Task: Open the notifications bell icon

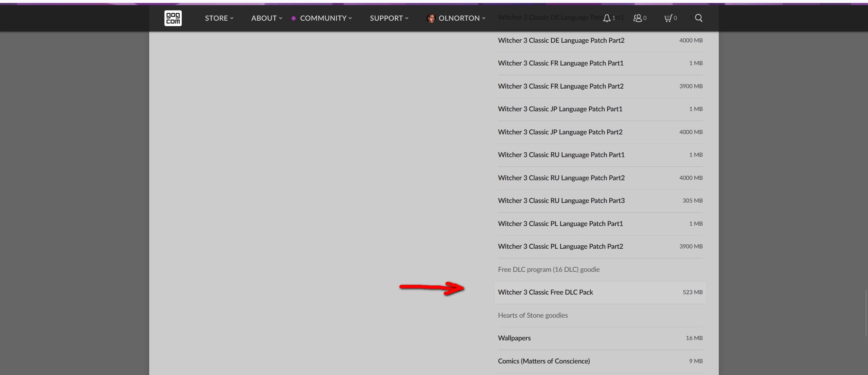Action: (607, 18)
